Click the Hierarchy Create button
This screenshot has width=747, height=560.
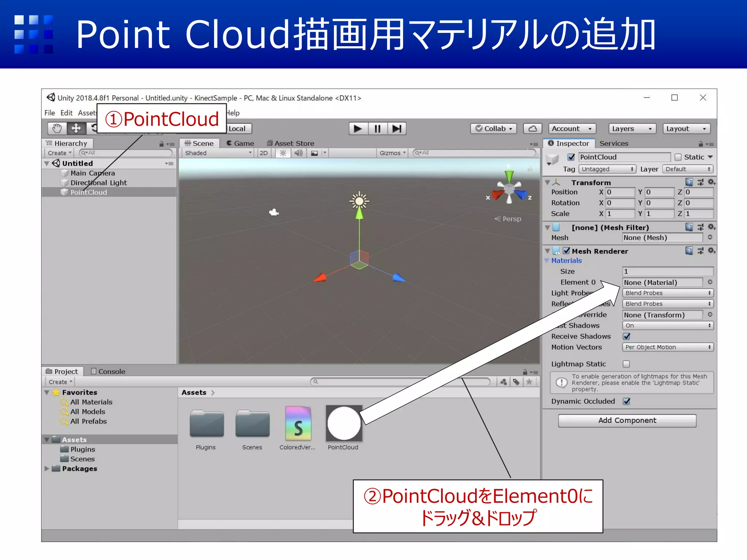click(x=59, y=153)
